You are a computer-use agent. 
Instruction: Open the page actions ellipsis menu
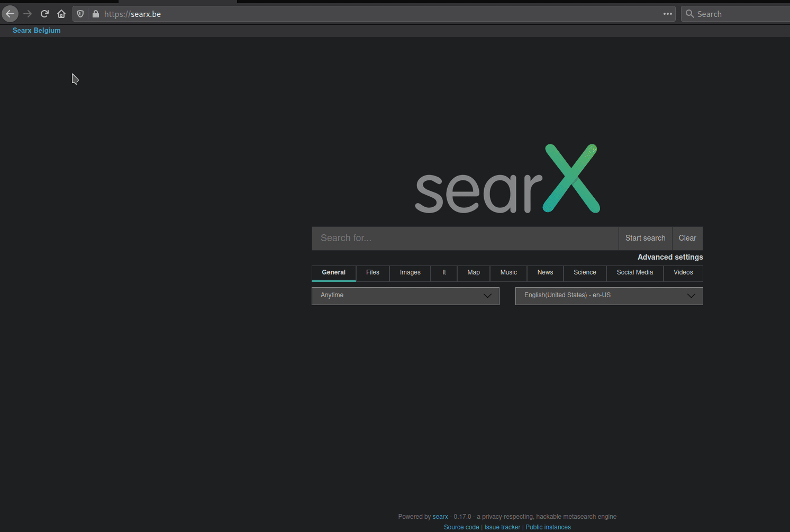click(x=667, y=14)
